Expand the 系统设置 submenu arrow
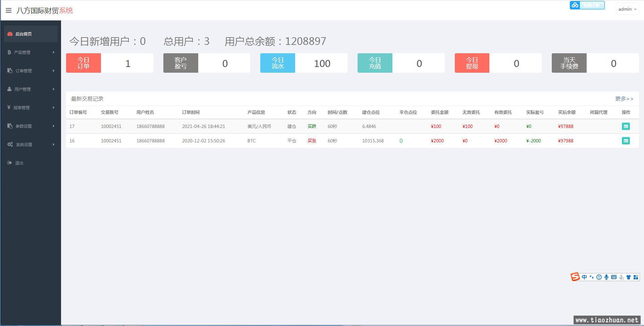Screen dimensions: 644x326 [53, 144]
